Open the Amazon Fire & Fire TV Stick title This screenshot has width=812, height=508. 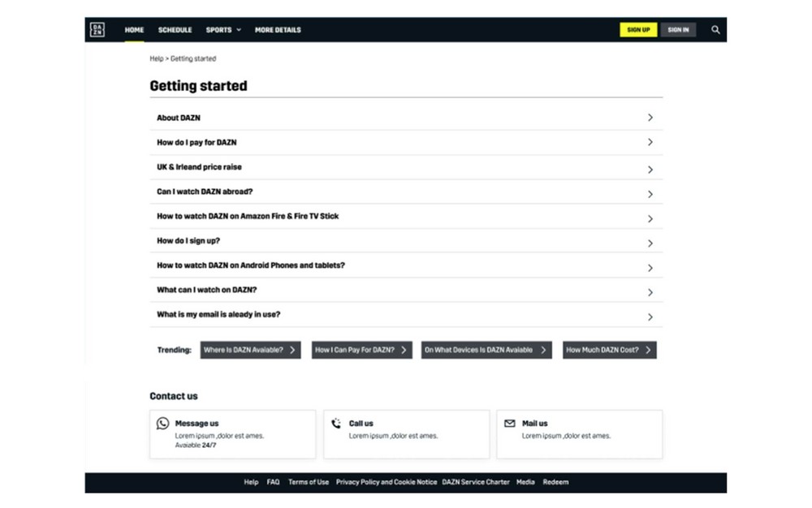(248, 216)
